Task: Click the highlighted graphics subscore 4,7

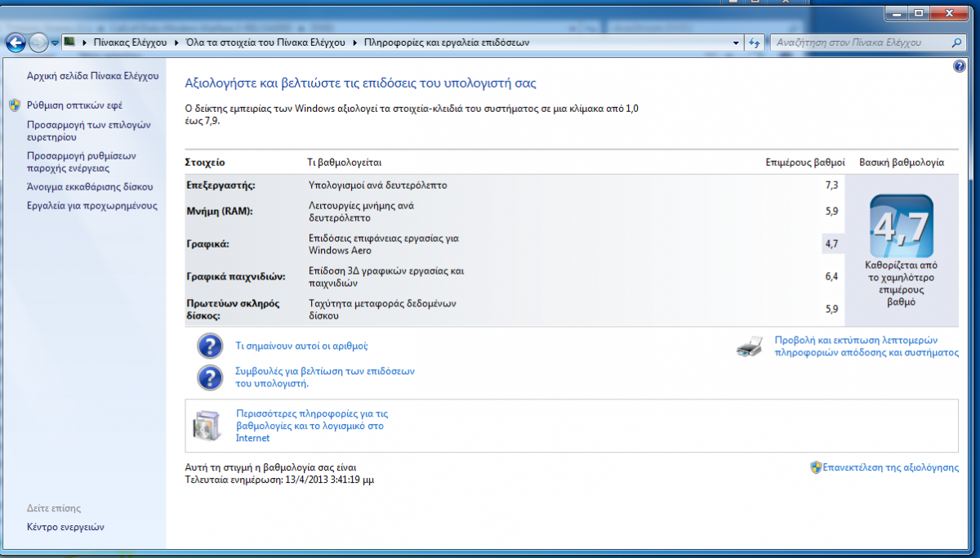Action: [x=831, y=244]
